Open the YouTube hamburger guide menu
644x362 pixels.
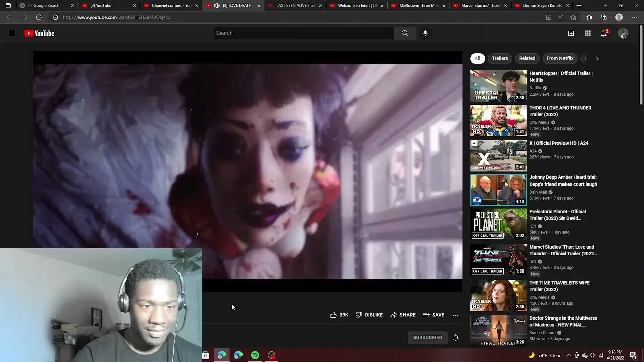click(12, 33)
